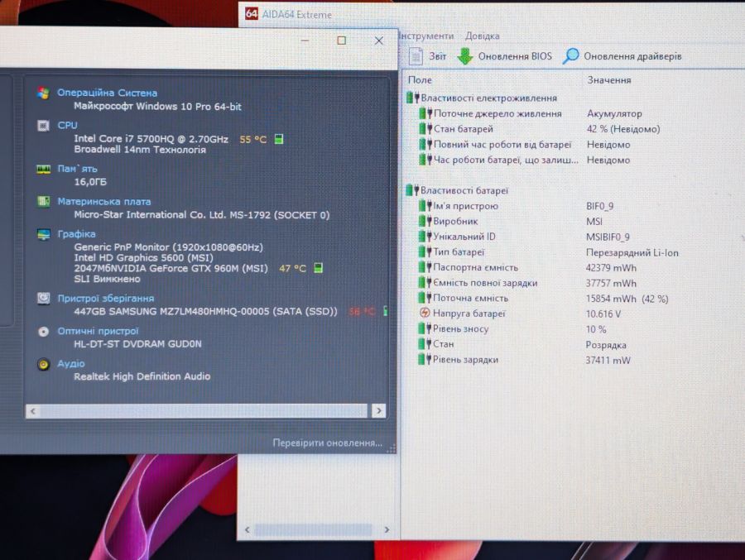
Task: Click the Значення column header
Action: pos(609,79)
